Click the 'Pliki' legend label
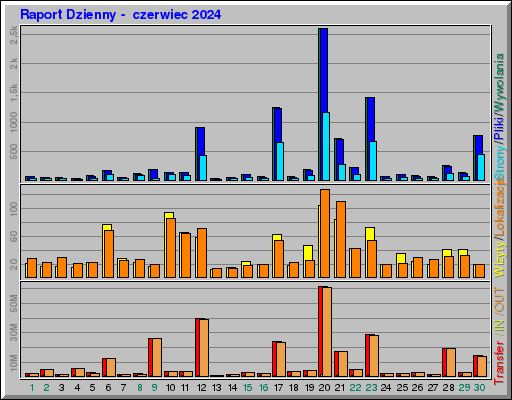The image size is (512, 400). click(x=500, y=128)
